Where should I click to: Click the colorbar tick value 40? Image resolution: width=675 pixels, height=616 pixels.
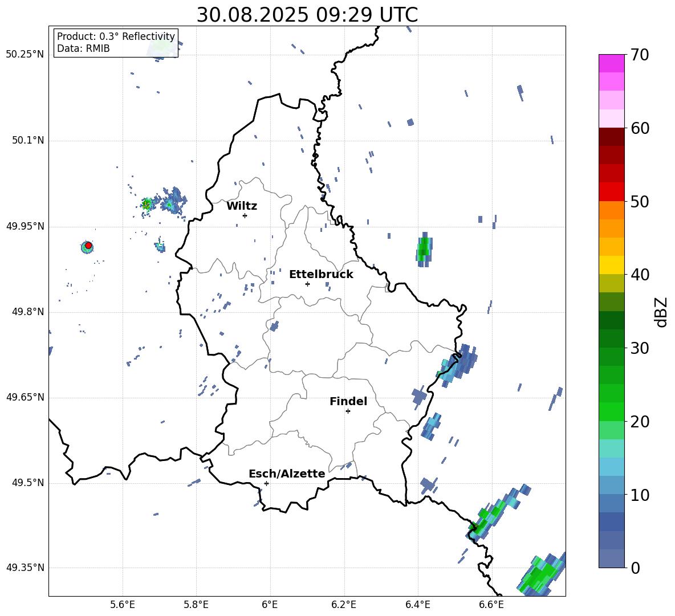(x=640, y=275)
